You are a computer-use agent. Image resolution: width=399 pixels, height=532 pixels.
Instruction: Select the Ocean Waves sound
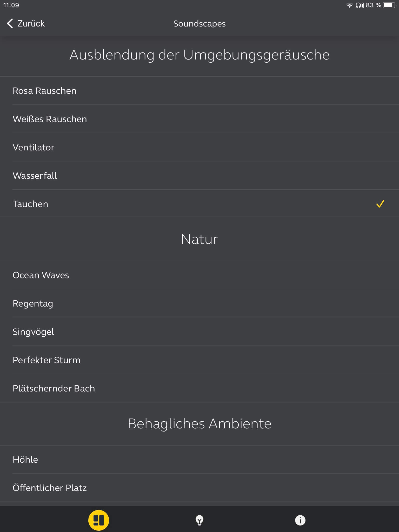point(41,275)
